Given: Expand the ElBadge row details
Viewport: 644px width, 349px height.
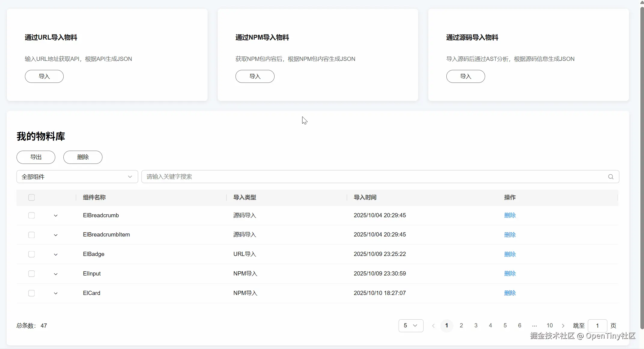Looking at the screenshot, I should pos(56,254).
